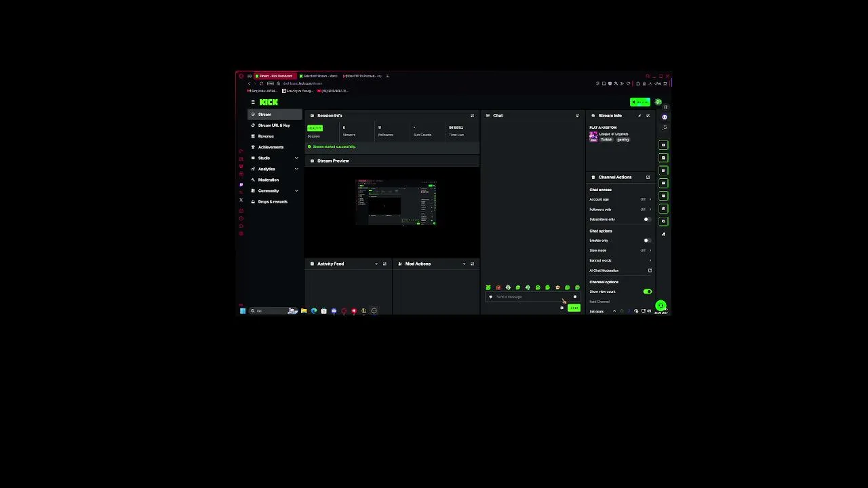This screenshot has width=868, height=488.
Task: Click the green Kick logo
Action: tap(269, 102)
